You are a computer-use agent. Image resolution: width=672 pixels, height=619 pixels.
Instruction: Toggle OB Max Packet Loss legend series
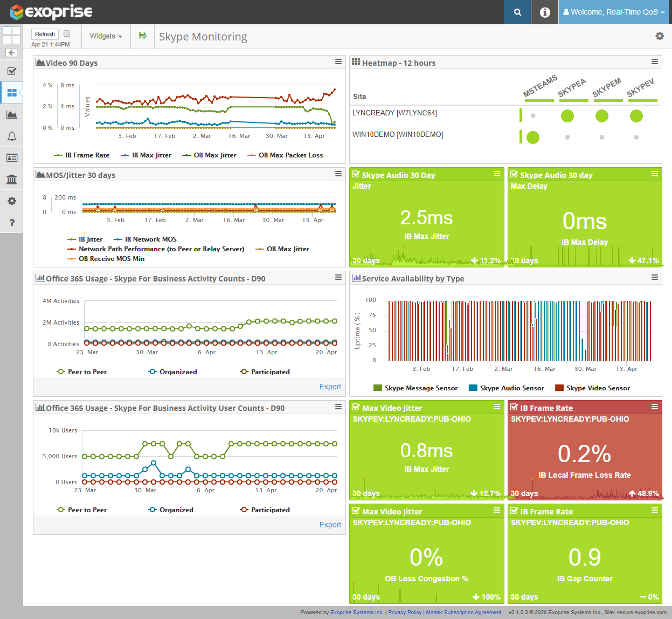click(x=285, y=155)
